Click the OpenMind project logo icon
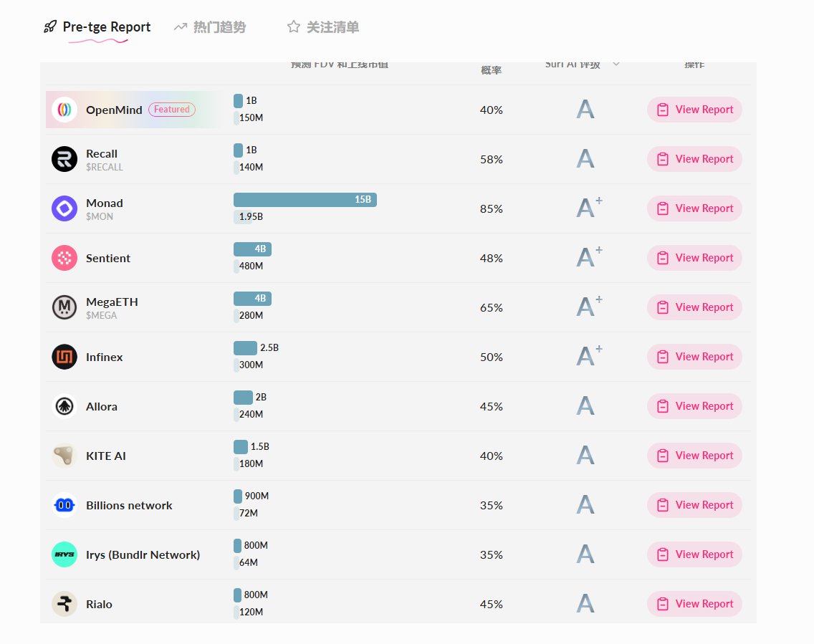Screen dimensions: 814x644 [64, 110]
